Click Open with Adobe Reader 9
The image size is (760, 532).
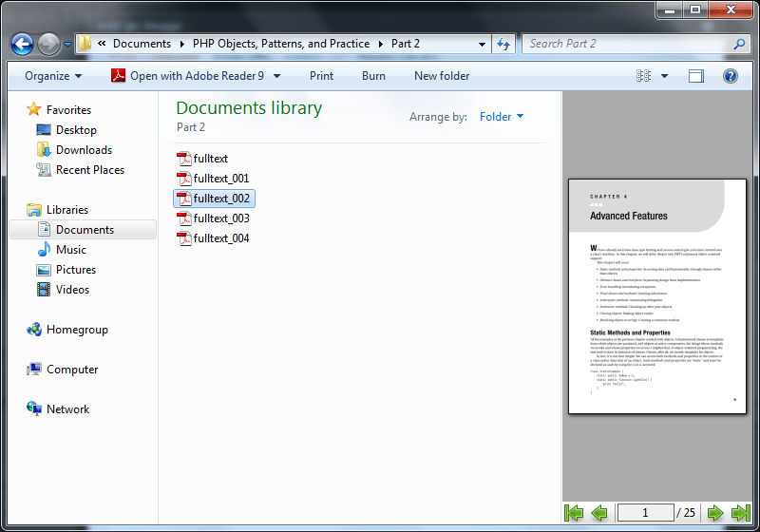point(197,76)
